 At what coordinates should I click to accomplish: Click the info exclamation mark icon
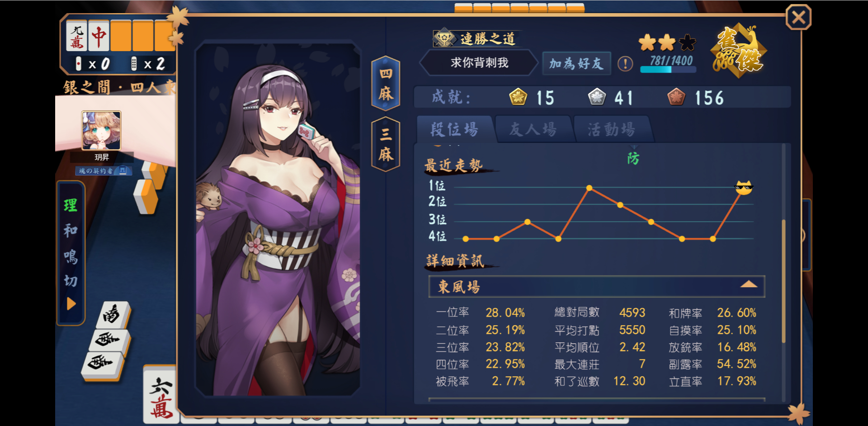[625, 64]
